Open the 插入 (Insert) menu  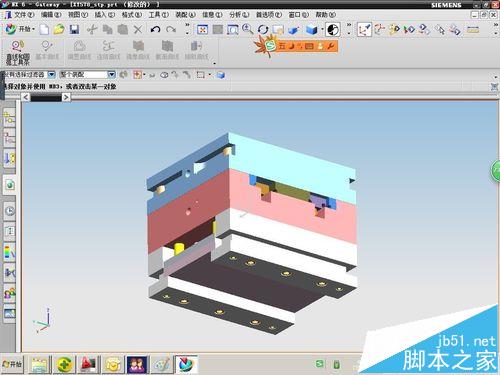[105, 15]
